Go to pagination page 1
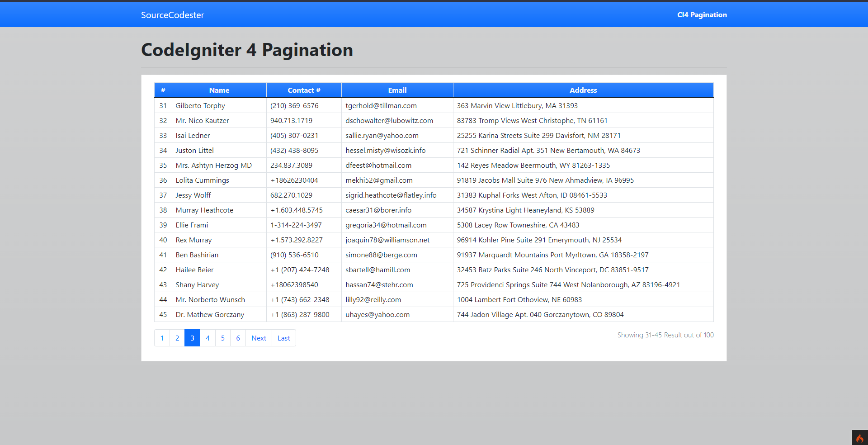 click(x=162, y=338)
